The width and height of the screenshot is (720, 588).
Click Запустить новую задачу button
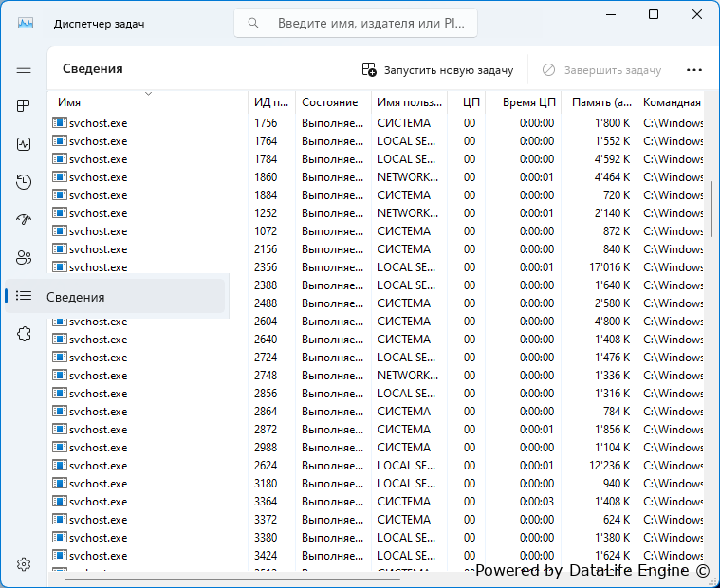tap(437, 70)
